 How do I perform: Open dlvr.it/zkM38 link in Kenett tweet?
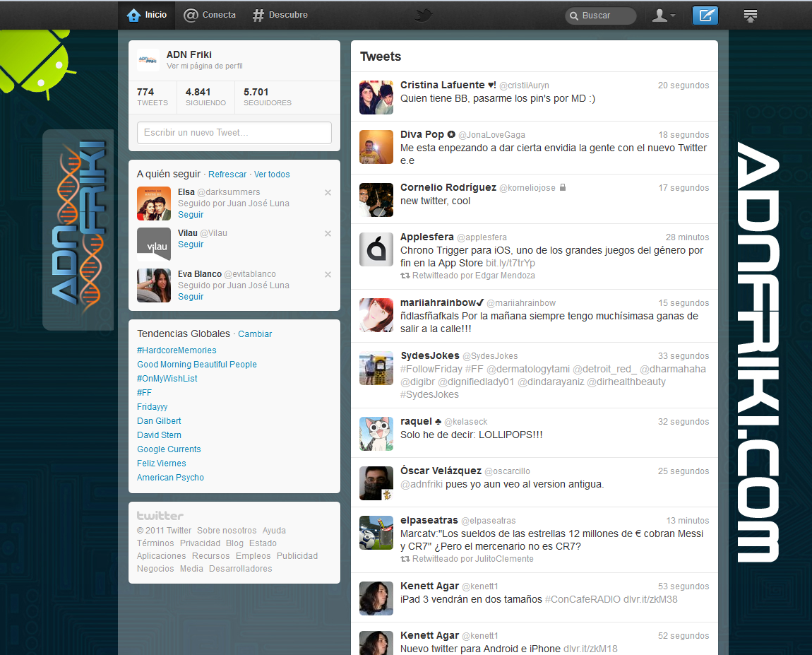tap(650, 600)
